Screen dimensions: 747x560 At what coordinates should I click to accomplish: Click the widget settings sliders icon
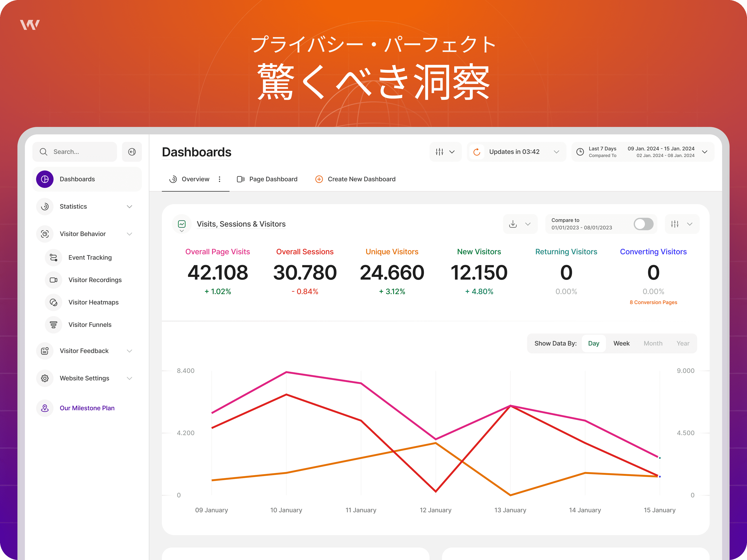pyautogui.click(x=675, y=224)
